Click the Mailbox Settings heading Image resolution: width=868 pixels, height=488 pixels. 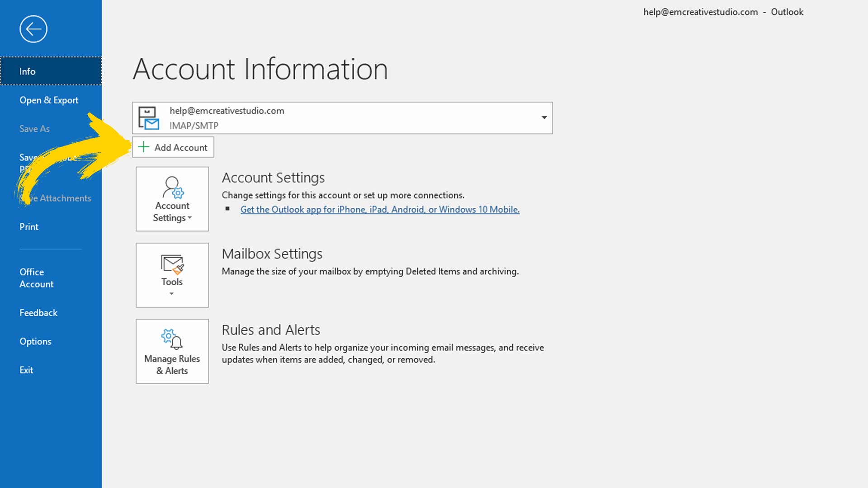pyautogui.click(x=272, y=254)
